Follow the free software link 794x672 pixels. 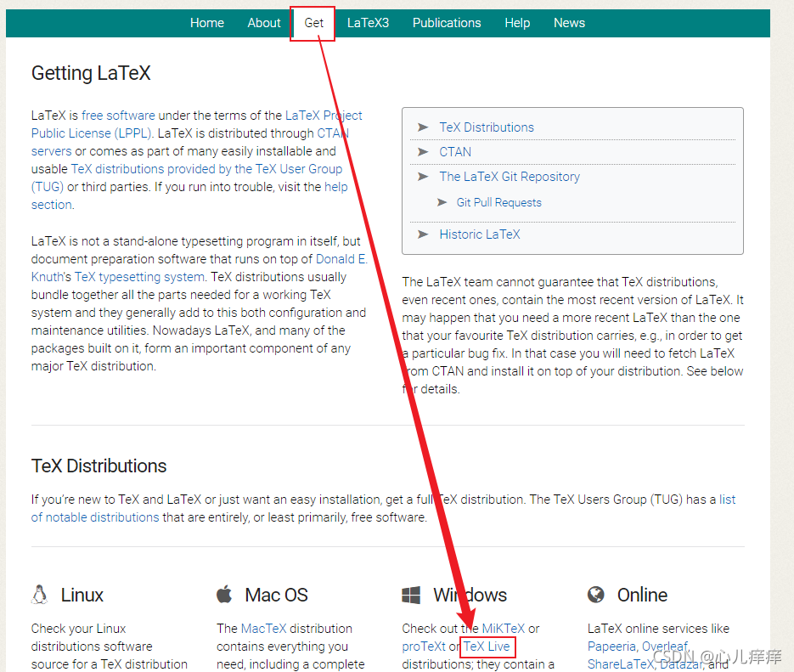click(118, 116)
